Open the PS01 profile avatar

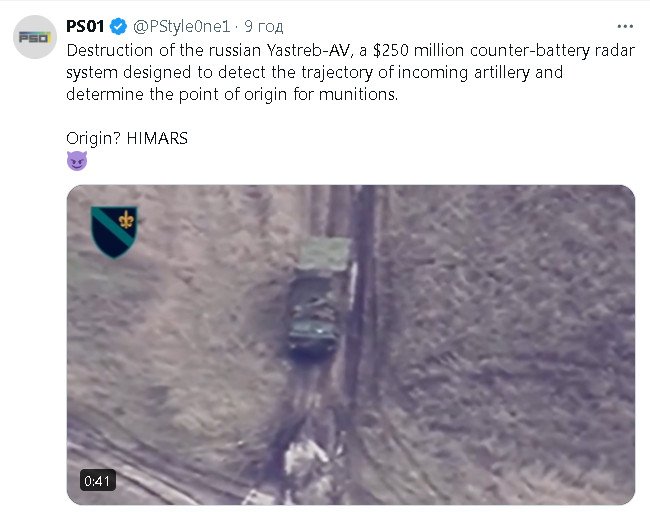35,37
